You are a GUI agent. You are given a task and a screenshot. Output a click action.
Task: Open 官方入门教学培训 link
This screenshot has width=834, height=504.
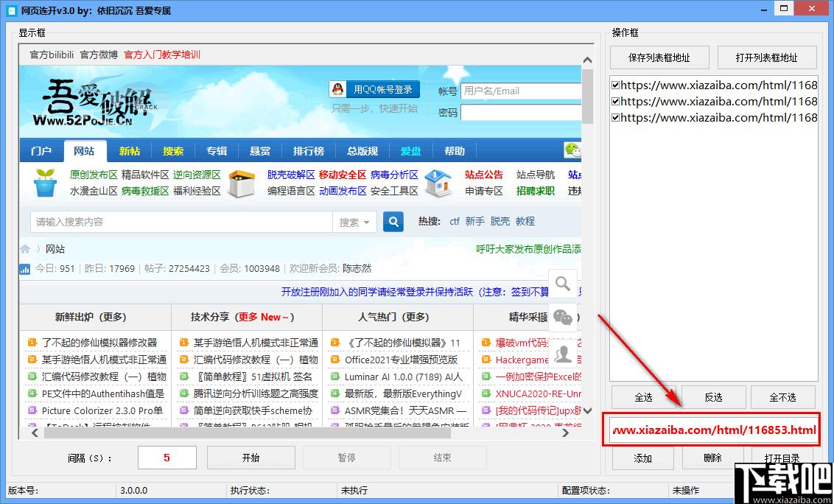[x=162, y=55]
